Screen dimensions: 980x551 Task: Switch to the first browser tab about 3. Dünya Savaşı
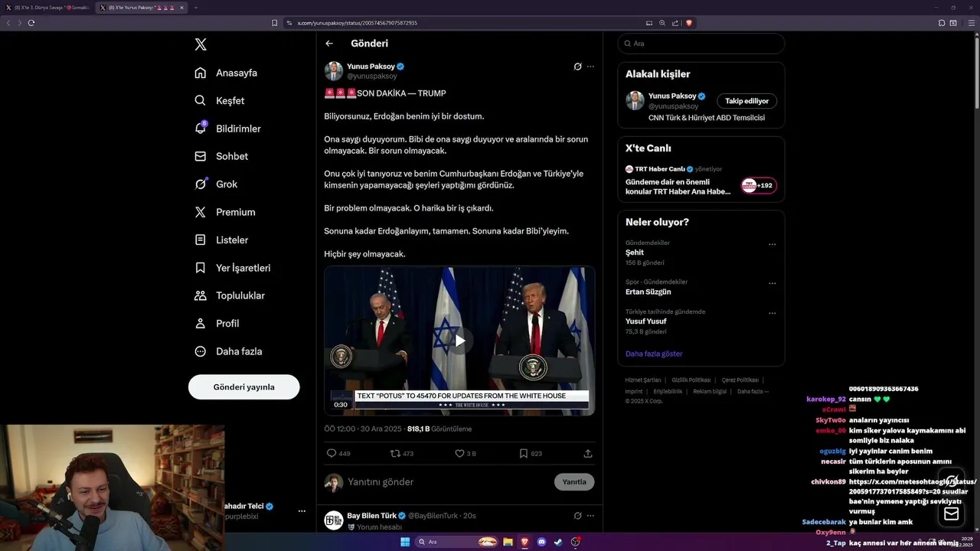click(47, 8)
